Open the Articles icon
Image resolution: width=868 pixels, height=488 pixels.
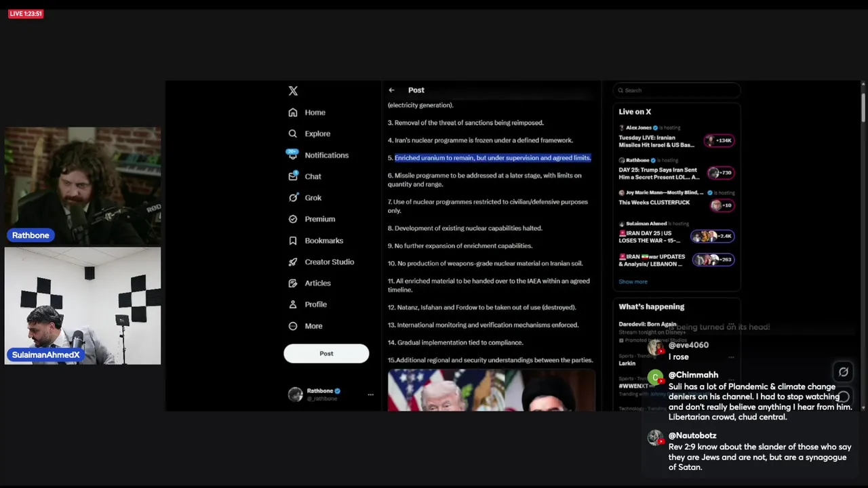[293, 283]
